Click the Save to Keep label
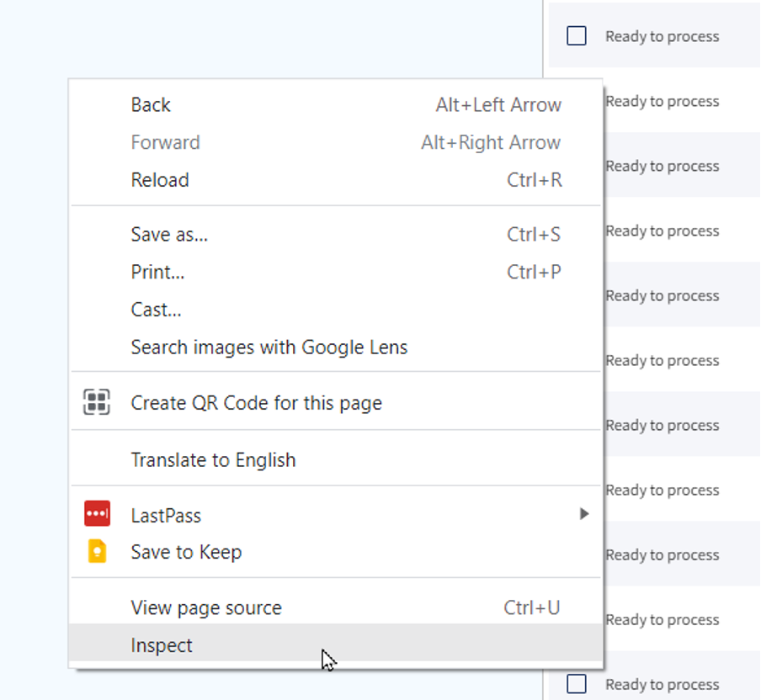The height and width of the screenshot is (700, 761). (186, 552)
